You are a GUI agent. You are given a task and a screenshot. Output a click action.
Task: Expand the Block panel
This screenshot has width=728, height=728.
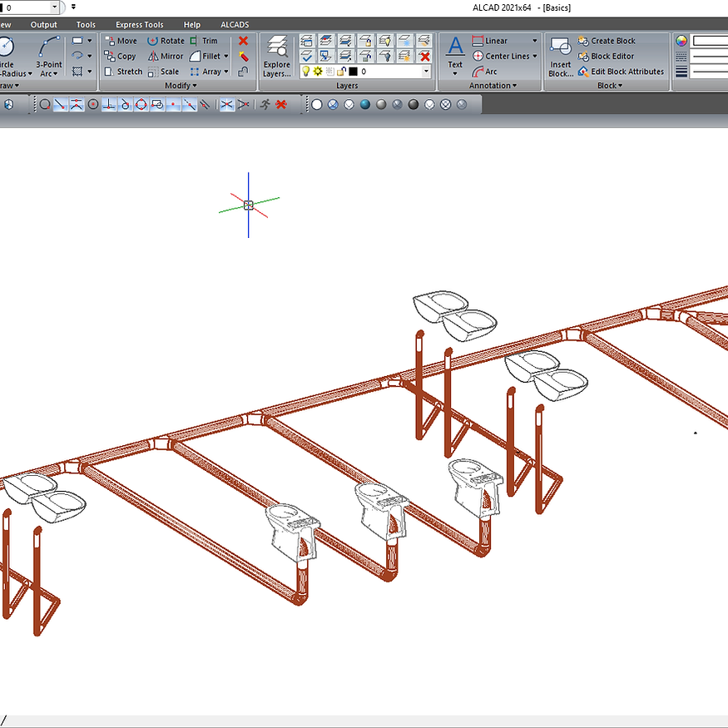610,86
